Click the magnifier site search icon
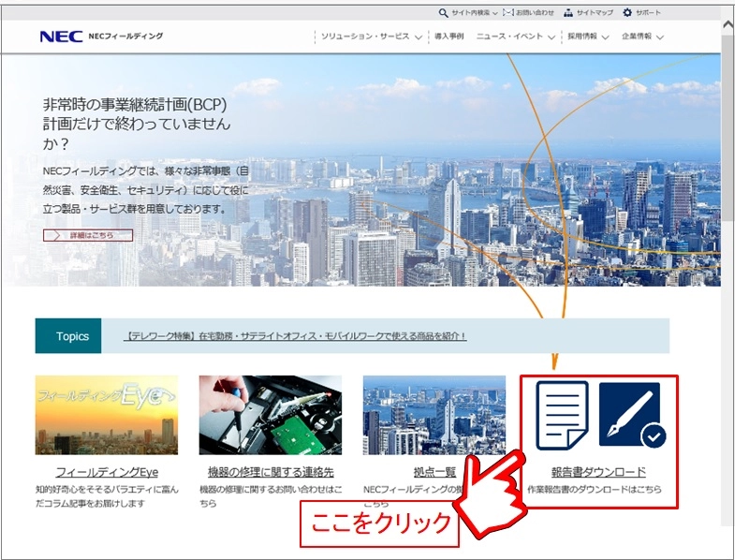The width and height of the screenshot is (735, 560). [x=444, y=13]
